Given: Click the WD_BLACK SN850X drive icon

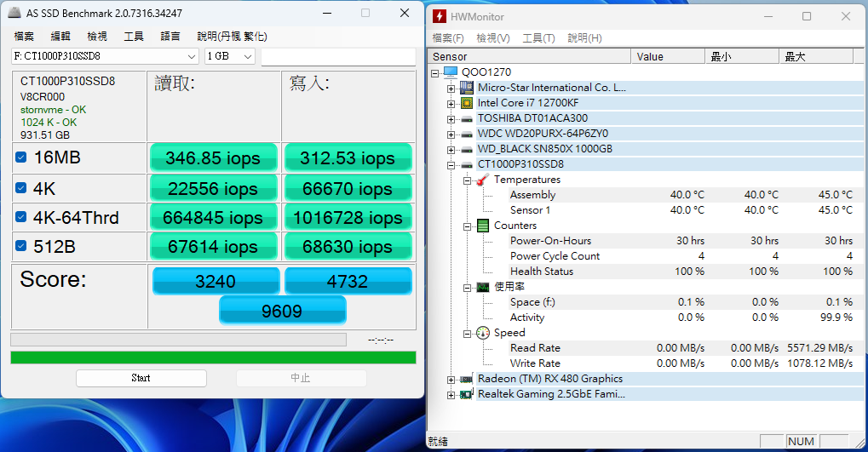Looking at the screenshot, I should [x=467, y=149].
